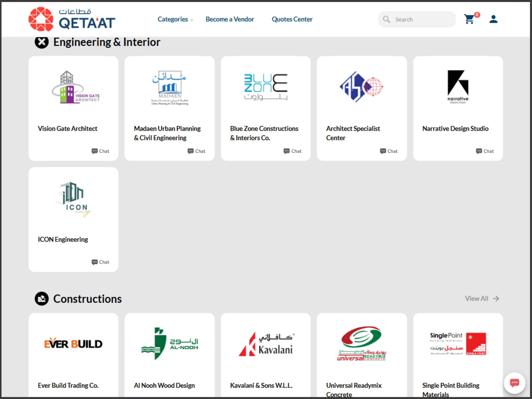Expand the Categories dropdown
Screen dimensions: 532x399
click(175, 19)
